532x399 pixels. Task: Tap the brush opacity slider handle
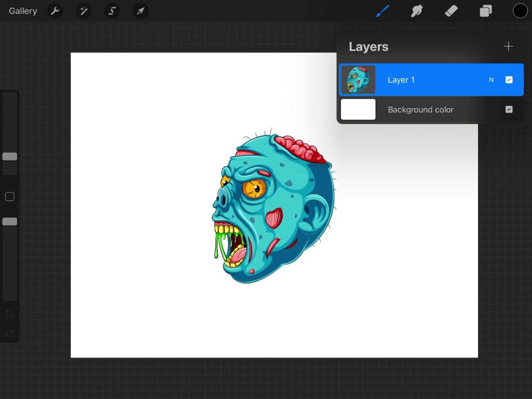(10, 222)
